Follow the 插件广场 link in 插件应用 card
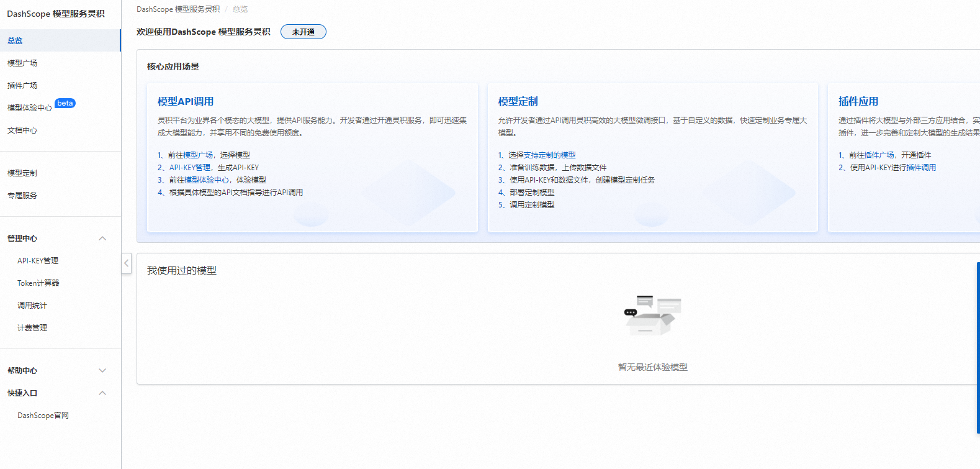The height and width of the screenshot is (469, 980). point(879,155)
